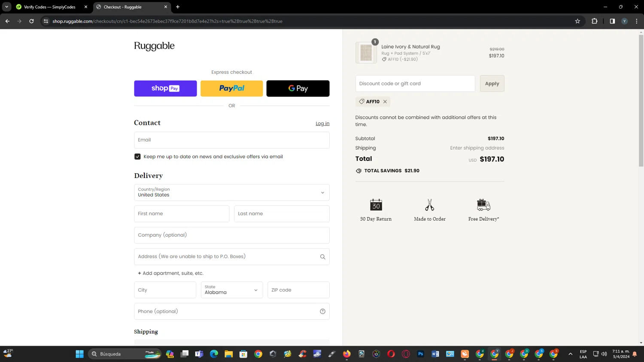Focus the ZIP code field
The height and width of the screenshot is (362, 644).
[298, 290]
